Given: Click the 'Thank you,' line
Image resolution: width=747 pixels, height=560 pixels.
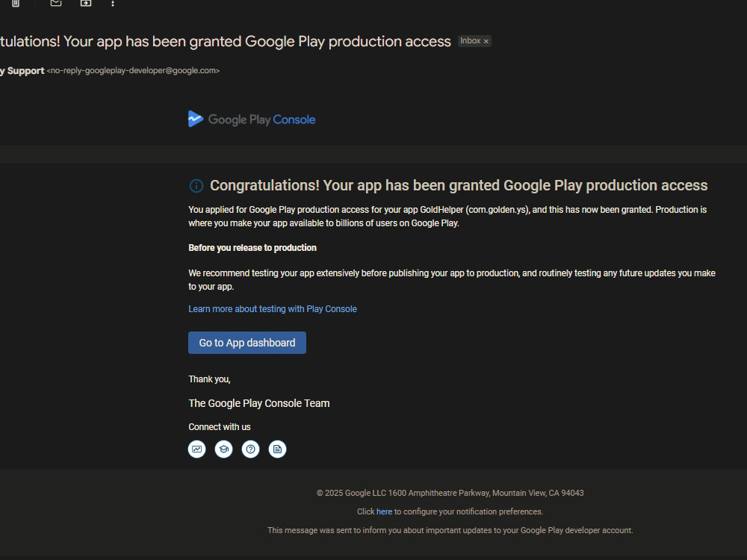Looking at the screenshot, I should point(209,379).
